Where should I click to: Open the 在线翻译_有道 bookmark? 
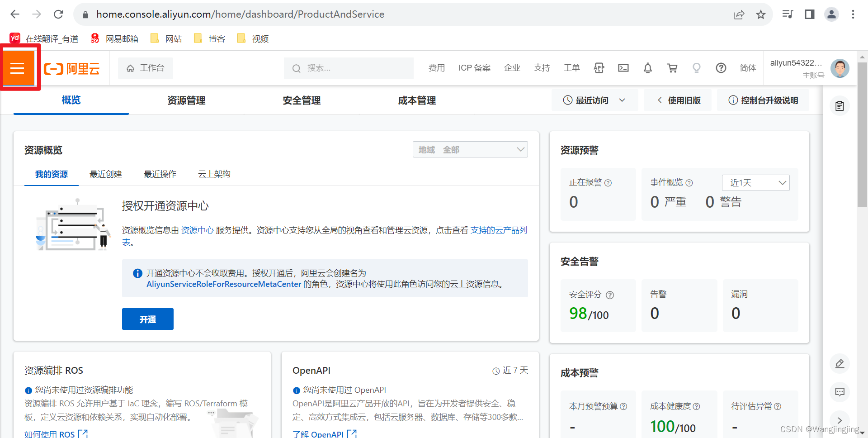tap(44, 38)
